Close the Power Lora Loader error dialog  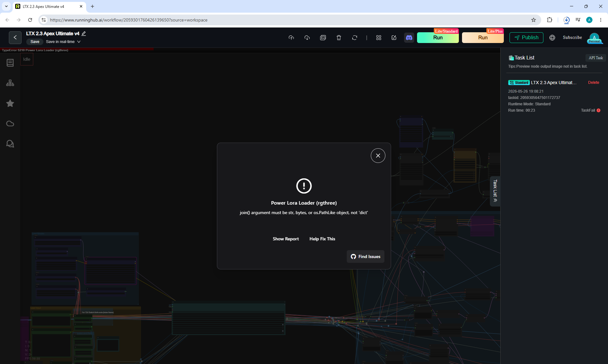378,156
